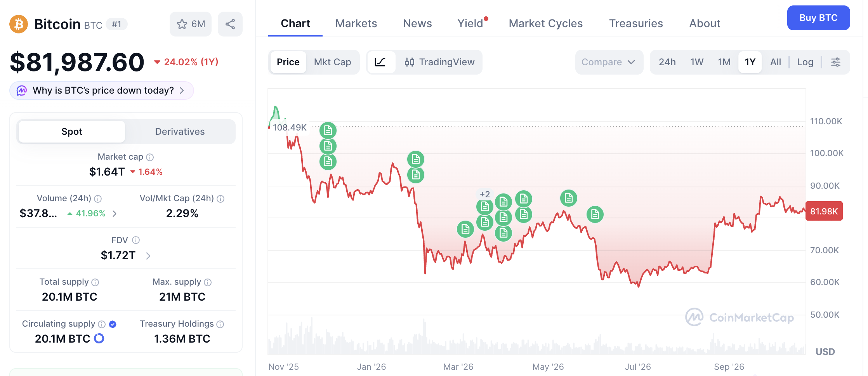868x376 pixels.
Task: Expand FDV details chevron
Action: (148, 256)
